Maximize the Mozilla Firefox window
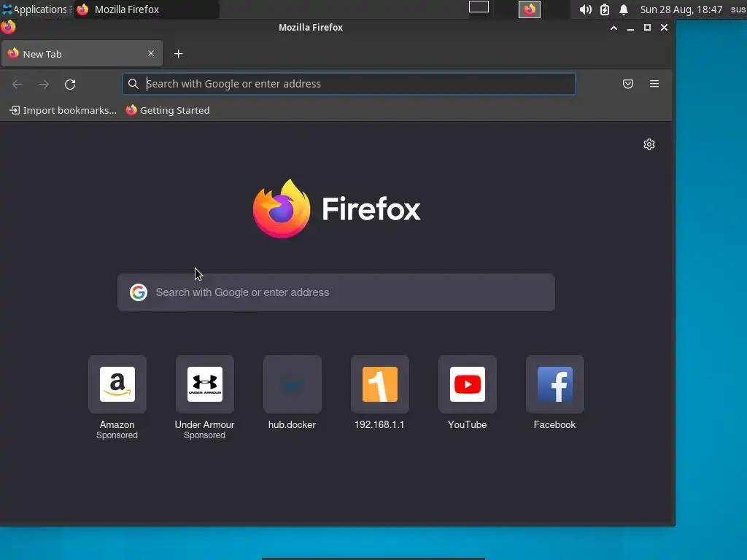747x560 pixels. [647, 28]
